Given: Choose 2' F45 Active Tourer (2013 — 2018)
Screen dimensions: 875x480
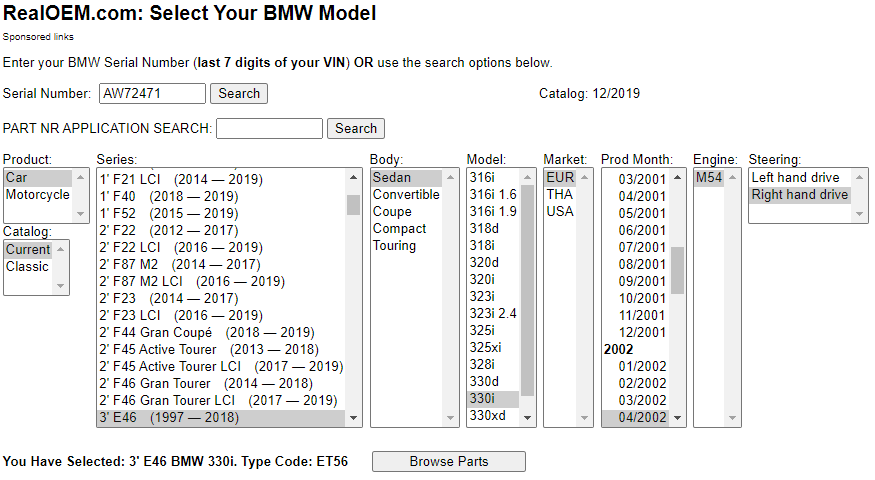Looking at the screenshot, I should (222, 349).
